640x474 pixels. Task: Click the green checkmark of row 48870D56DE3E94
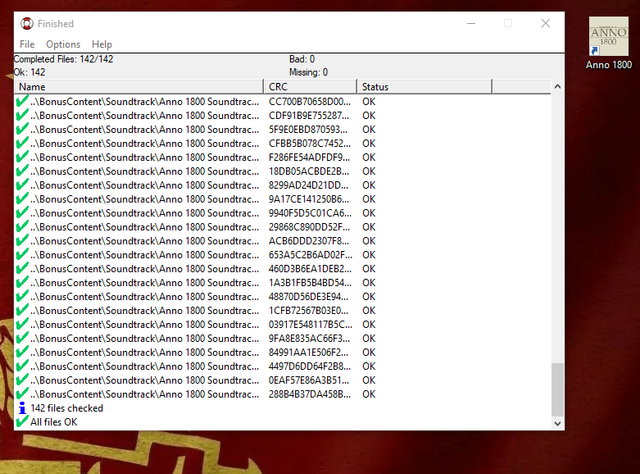click(x=22, y=296)
